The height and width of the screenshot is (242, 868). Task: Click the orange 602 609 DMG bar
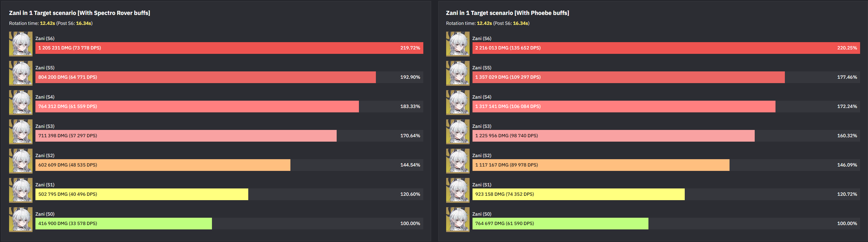[x=162, y=165]
